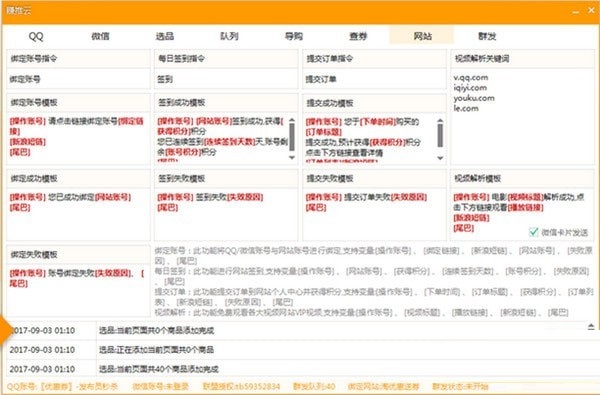Viewport: 600px width, 395px height.
Task: Minimize the 赚推云 window
Action: point(576,11)
